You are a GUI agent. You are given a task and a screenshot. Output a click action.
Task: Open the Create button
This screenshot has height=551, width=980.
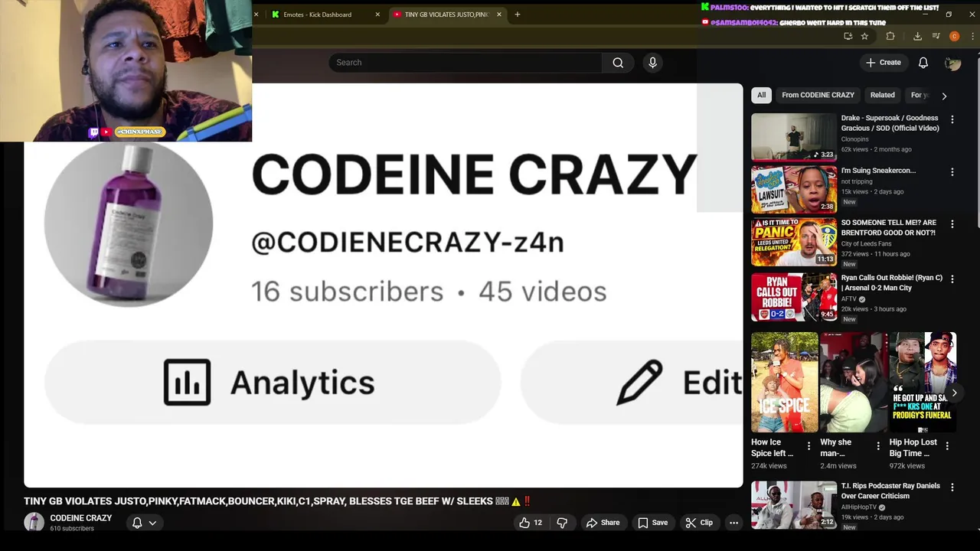[x=884, y=63]
